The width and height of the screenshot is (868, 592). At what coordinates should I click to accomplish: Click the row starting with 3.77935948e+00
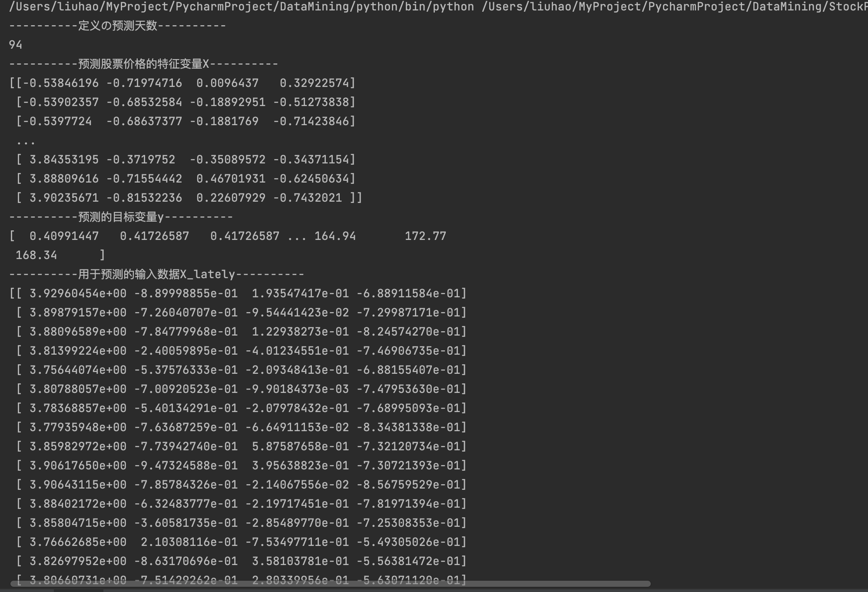(x=242, y=427)
